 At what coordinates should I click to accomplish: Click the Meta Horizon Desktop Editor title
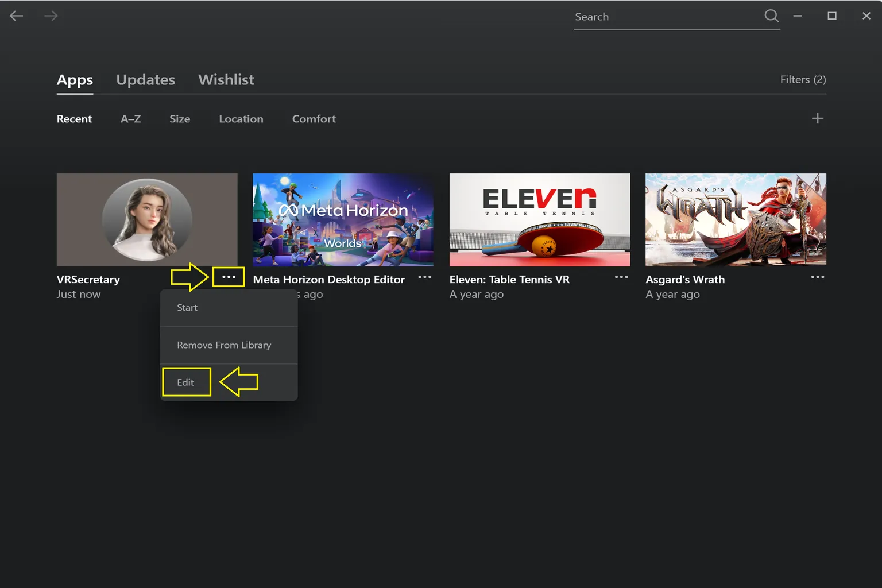[x=329, y=280]
